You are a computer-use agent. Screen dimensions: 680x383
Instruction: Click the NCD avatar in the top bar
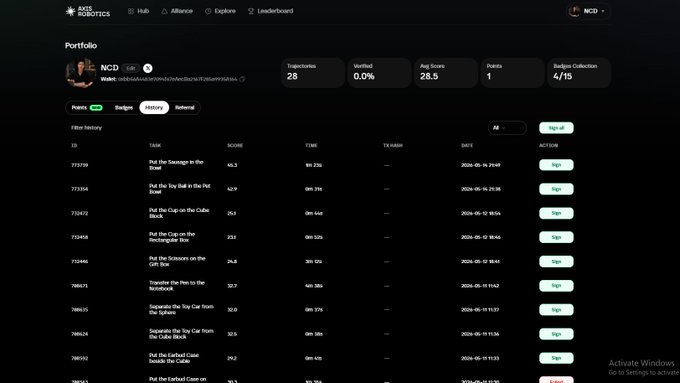(575, 11)
